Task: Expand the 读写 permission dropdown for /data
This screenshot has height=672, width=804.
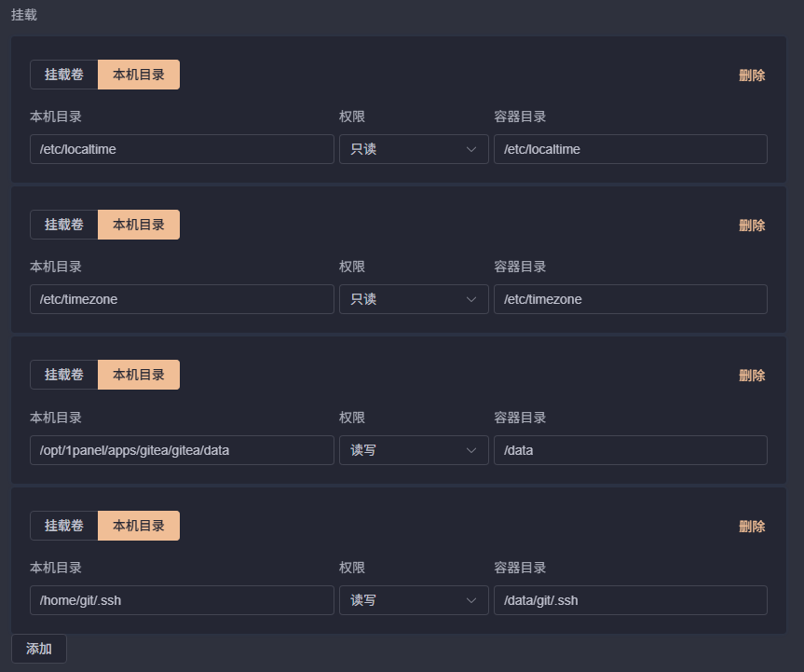Action: (x=414, y=450)
